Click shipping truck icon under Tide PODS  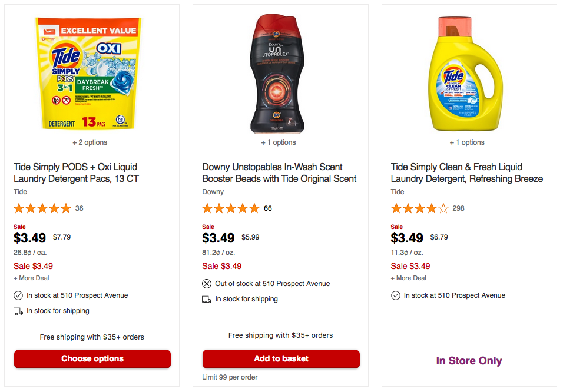click(x=18, y=311)
